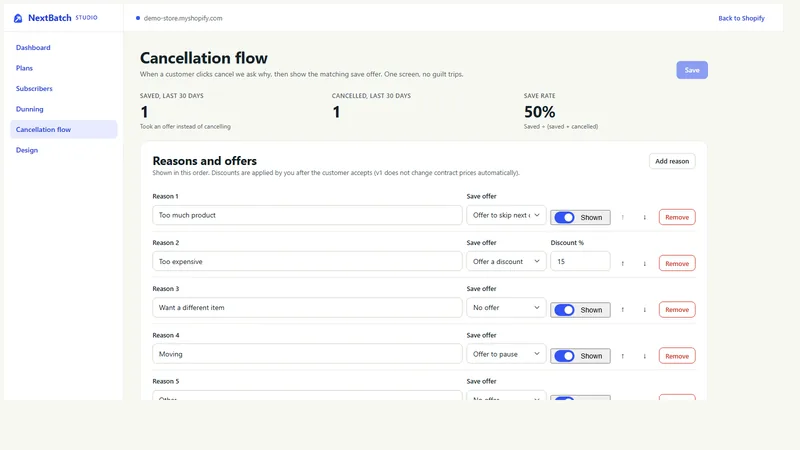Click the Save button

(x=692, y=70)
